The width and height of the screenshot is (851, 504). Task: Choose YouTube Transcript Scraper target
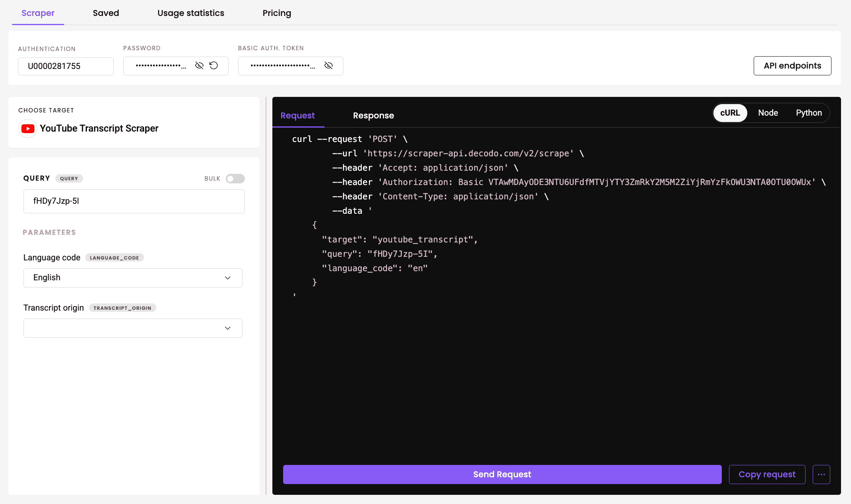click(x=99, y=128)
